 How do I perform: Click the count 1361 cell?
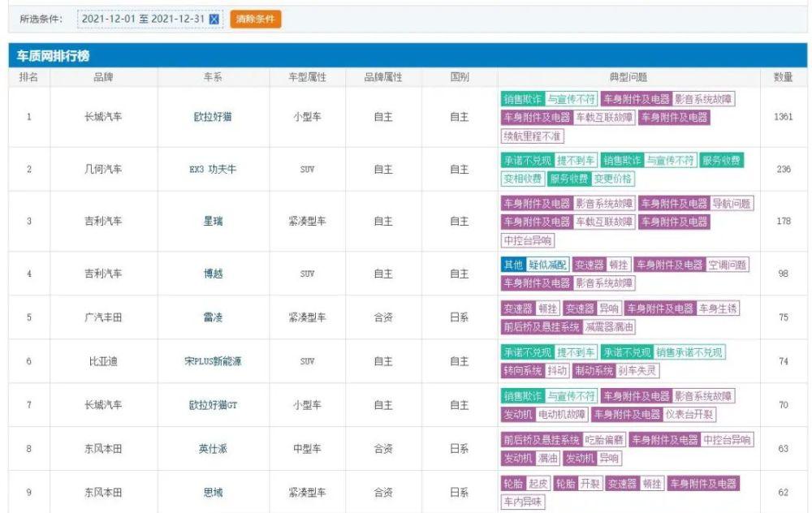[783, 117]
